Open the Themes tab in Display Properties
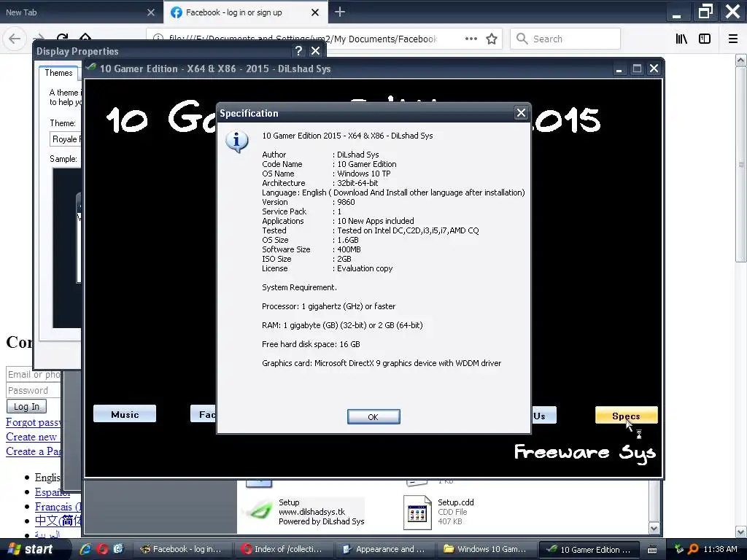Image resolution: width=747 pixels, height=560 pixels. pos(58,73)
